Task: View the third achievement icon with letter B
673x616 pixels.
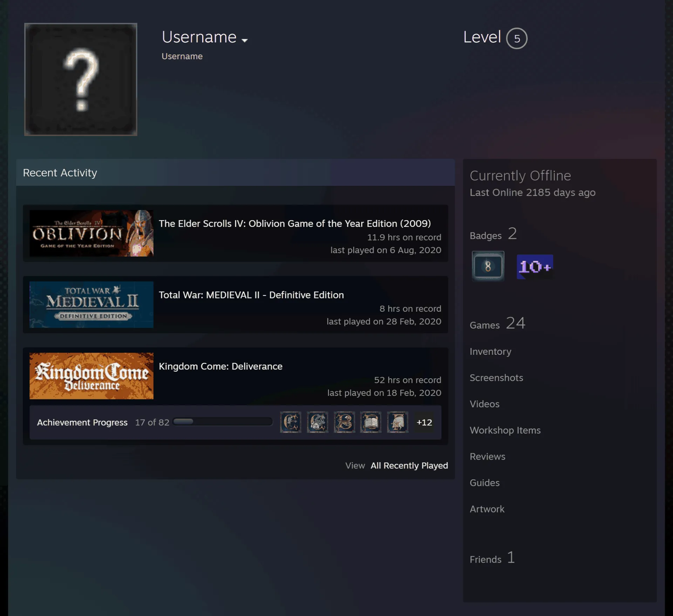Action: pos(344,422)
